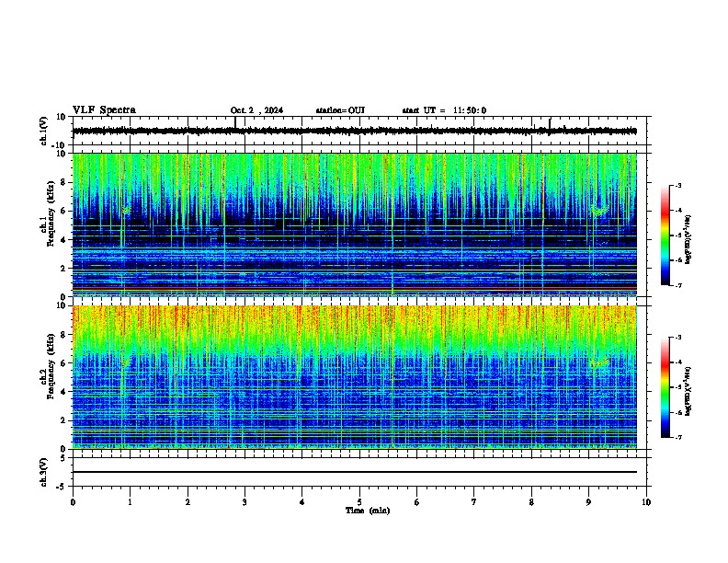This screenshot has width=728, height=563.
Task: Click the "6" kHz tick on the ch.2 frequency axis
Action: pyautogui.click(x=64, y=362)
